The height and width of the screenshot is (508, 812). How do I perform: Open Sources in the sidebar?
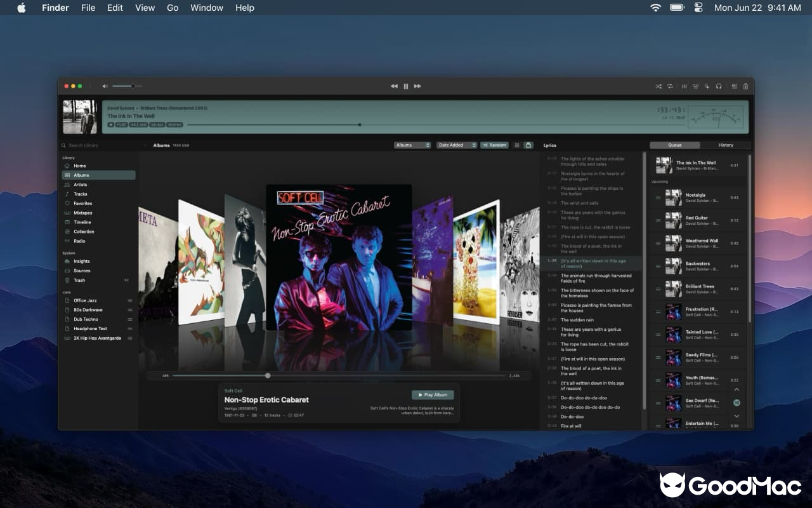point(98,271)
